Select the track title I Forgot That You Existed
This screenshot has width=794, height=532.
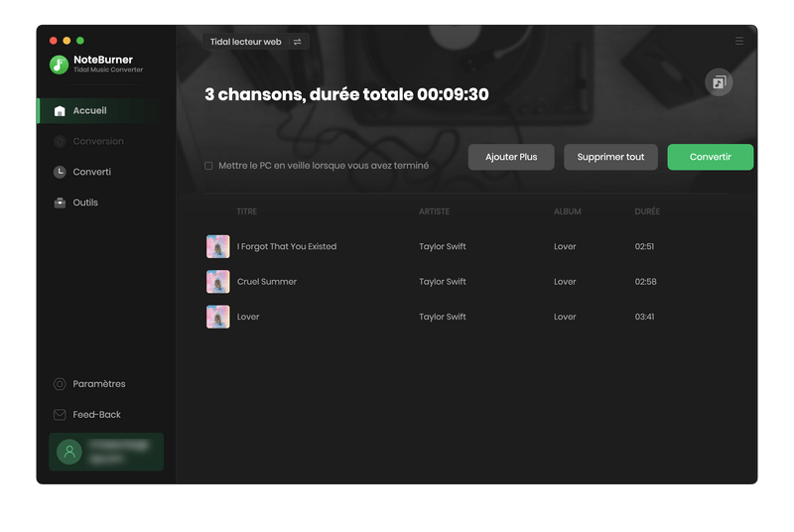tap(287, 246)
